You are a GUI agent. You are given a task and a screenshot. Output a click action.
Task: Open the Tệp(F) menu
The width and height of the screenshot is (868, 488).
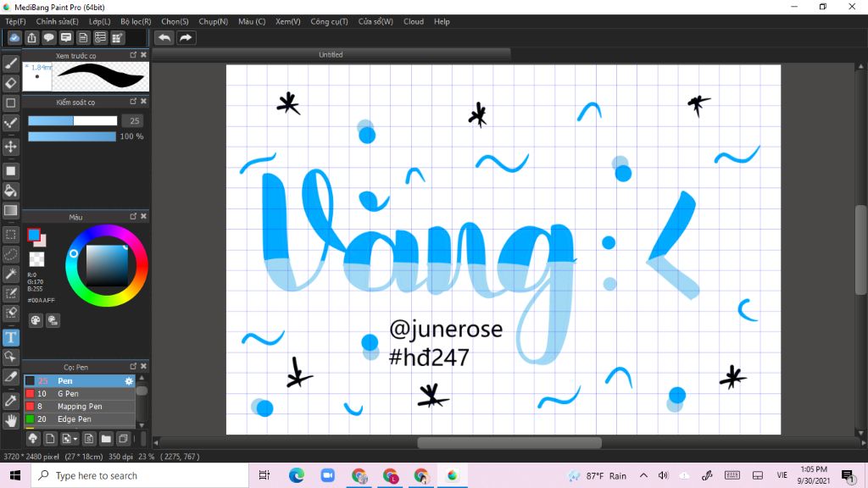tap(15, 21)
